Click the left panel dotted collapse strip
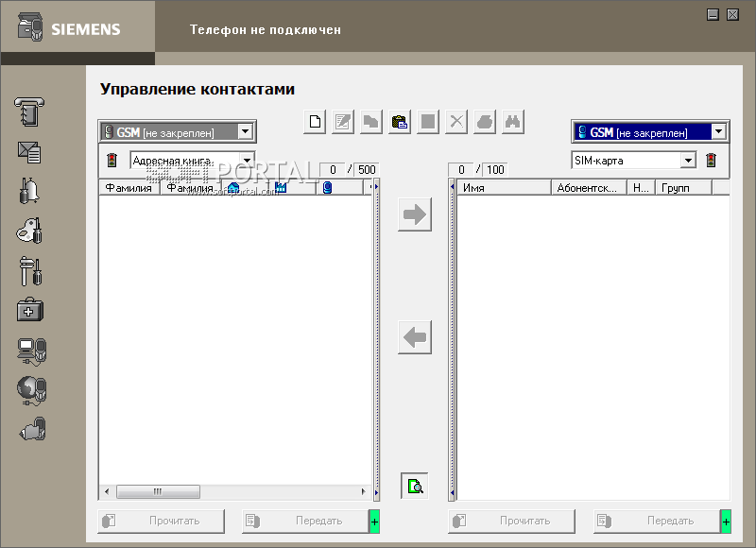 pos(376,340)
